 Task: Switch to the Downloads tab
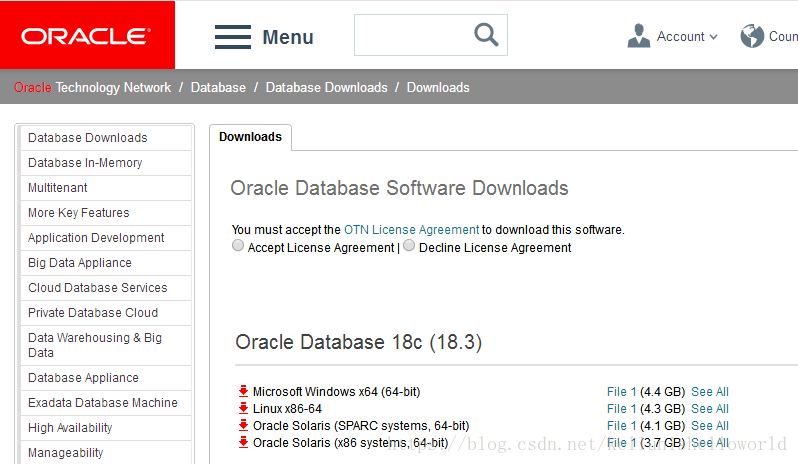tap(250, 137)
